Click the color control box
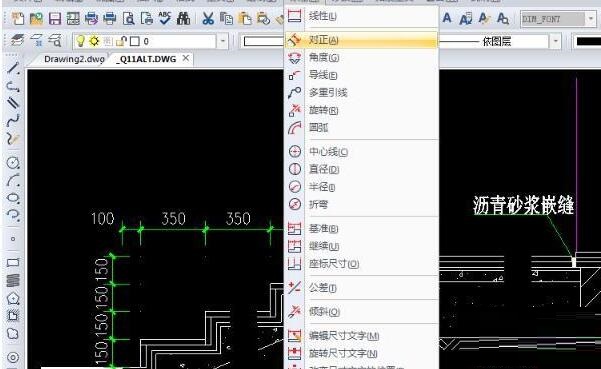Screen dimensions: 601x369 coord(263,41)
